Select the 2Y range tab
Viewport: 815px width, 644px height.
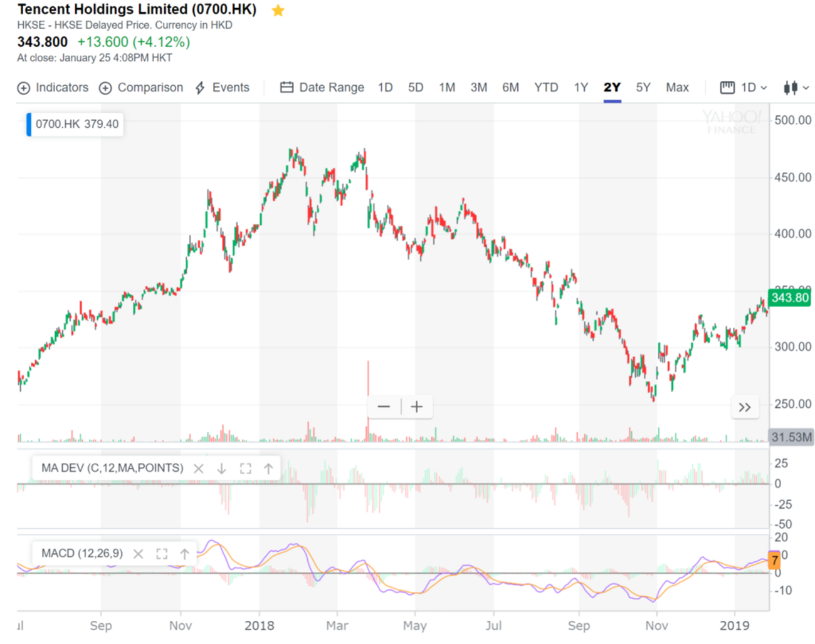(612, 88)
